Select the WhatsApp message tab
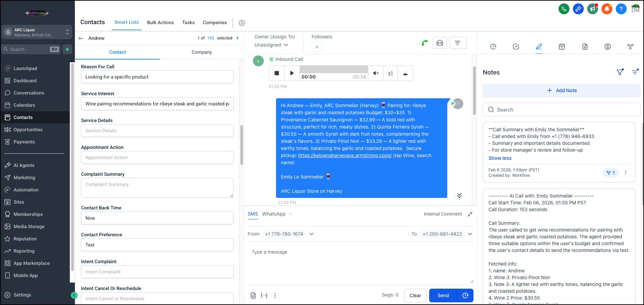 (x=274, y=214)
